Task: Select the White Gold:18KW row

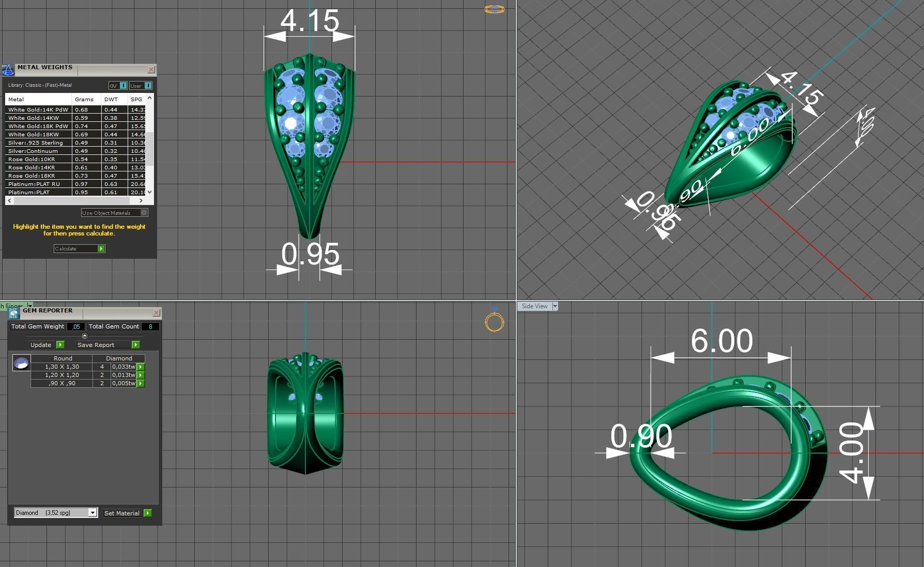Action: 75,134
